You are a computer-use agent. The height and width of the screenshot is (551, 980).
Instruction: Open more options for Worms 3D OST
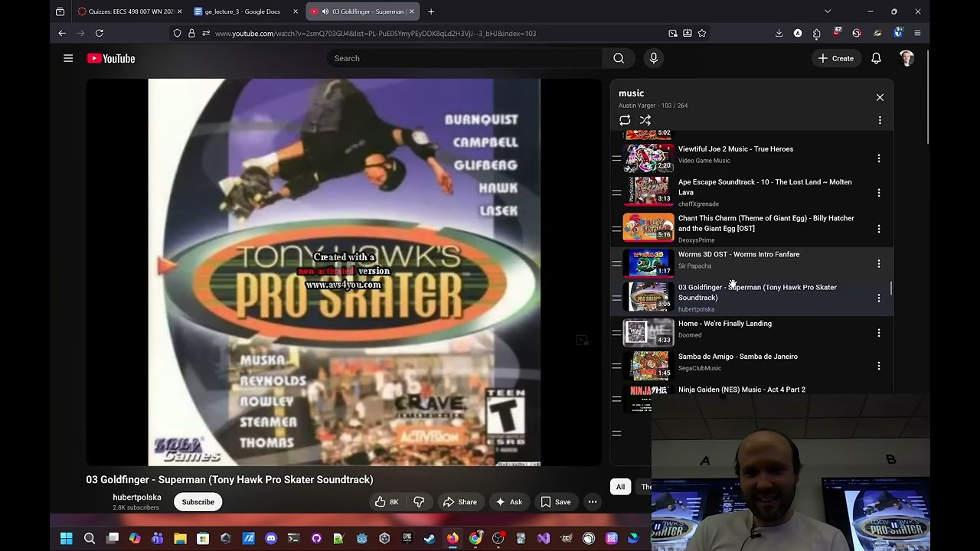879,264
